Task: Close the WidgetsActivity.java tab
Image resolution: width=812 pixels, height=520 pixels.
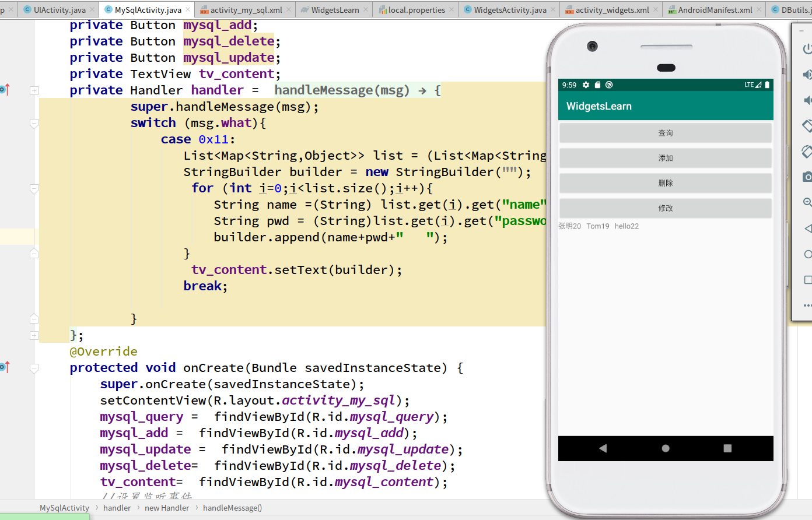Action: tap(553, 10)
